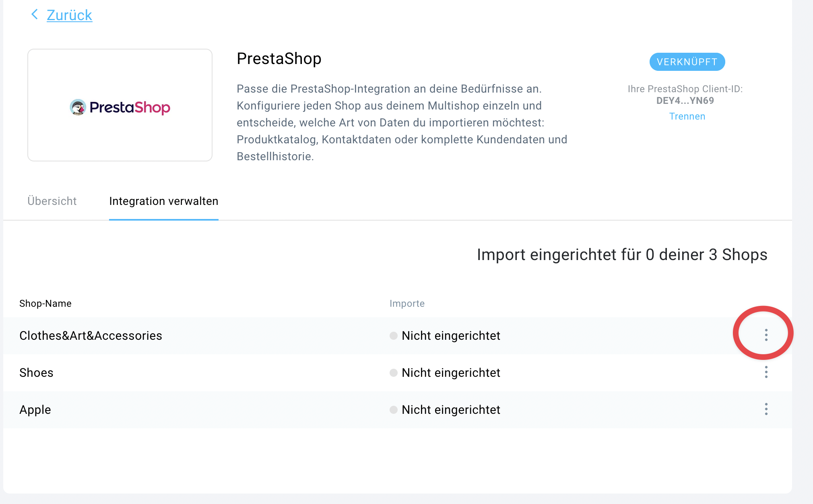
Task: Click the Trennen link to disconnect
Action: pyautogui.click(x=687, y=116)
